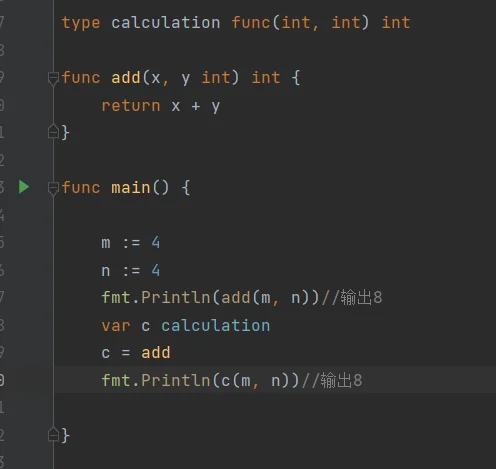This screenshot has height=469, width=496.
Task: Click the empty line above closing brace
Action: click(x=275, y=407)
